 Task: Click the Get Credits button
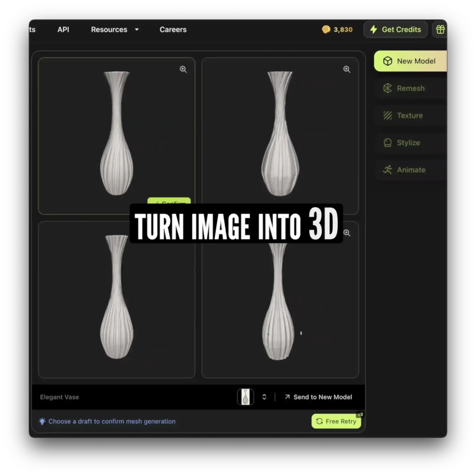coord(396,29)
